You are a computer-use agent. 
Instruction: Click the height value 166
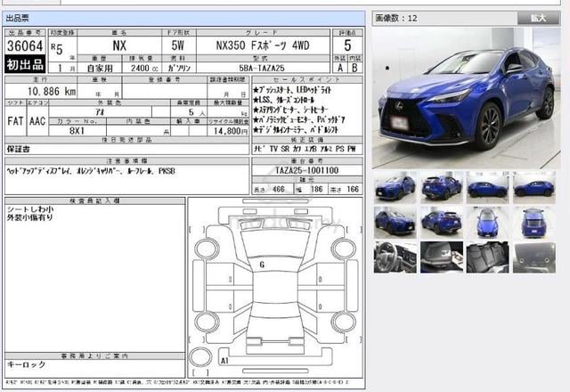click(x=353, y=189)
